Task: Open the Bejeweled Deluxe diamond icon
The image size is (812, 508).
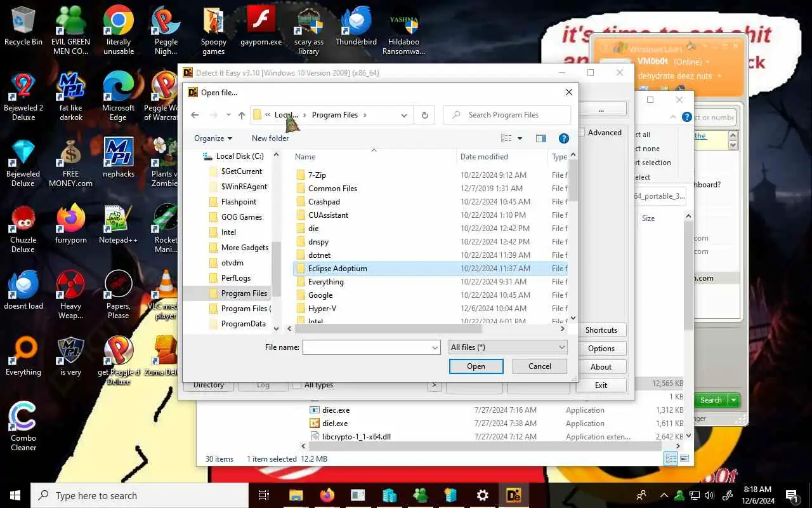Action: [x=23, y=163]
